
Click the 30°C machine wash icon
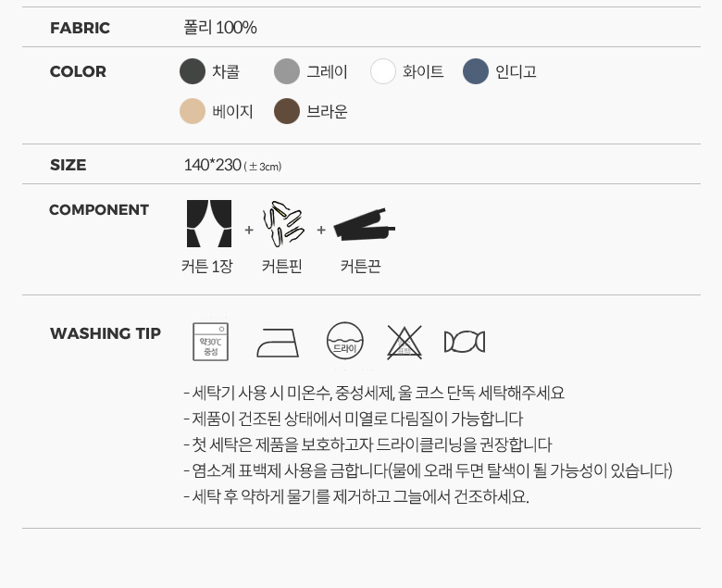point(210,342)
